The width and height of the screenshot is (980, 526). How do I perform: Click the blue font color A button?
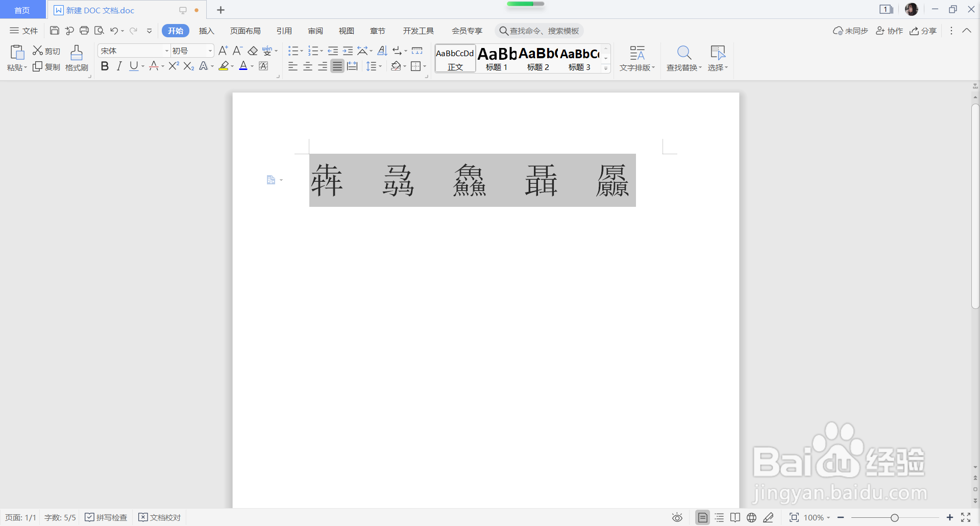point(243,66)
